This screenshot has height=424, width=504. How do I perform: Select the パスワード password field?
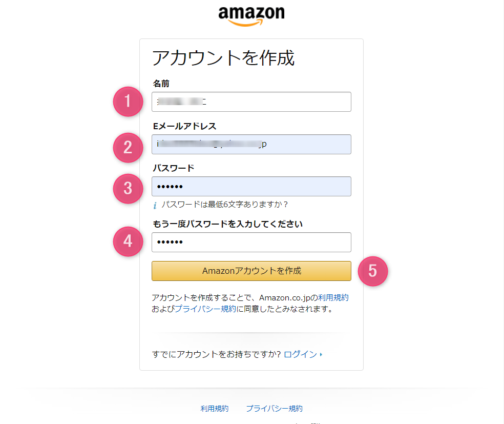coord(251,186)
